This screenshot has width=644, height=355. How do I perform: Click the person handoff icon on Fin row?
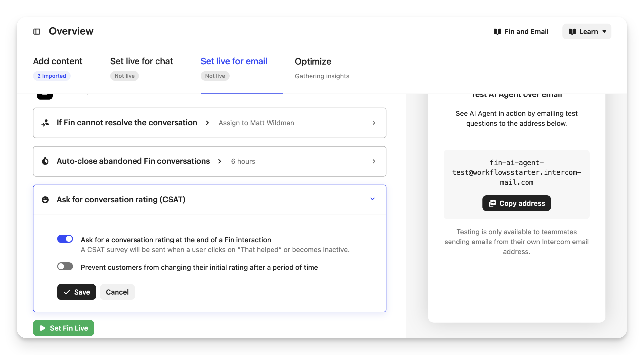[x=45, y=123]
